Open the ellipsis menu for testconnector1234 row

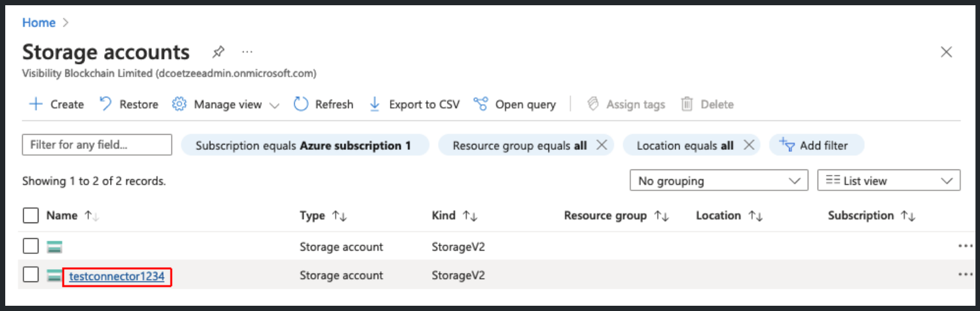pos(966,275)
